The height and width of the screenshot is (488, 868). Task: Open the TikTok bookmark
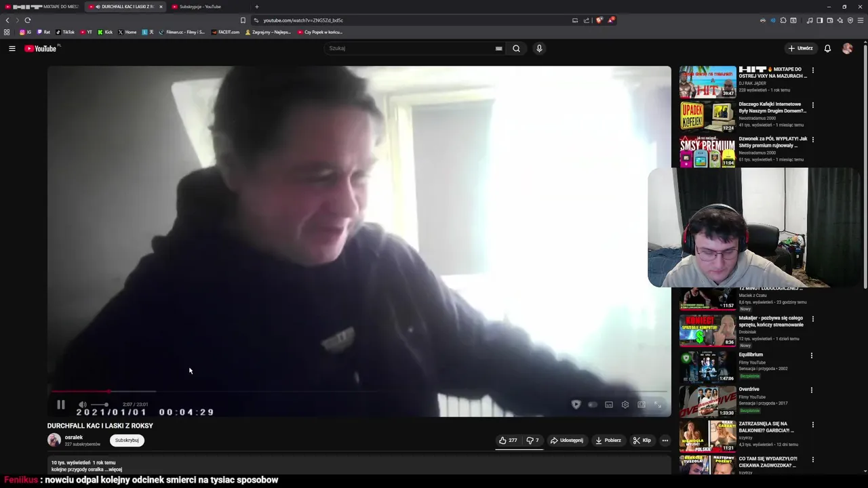pos(65,32)
